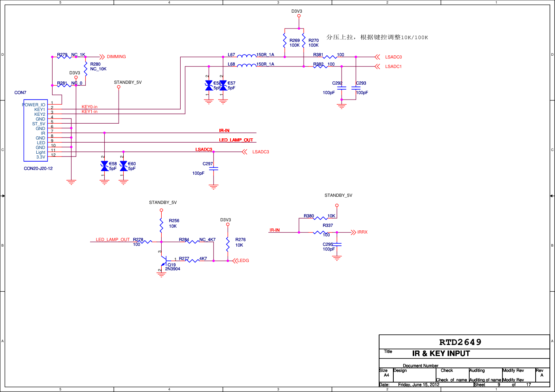Select the R270 100K resistor symbol
Viewport: 555px width, 392px height.
point(304,41)
